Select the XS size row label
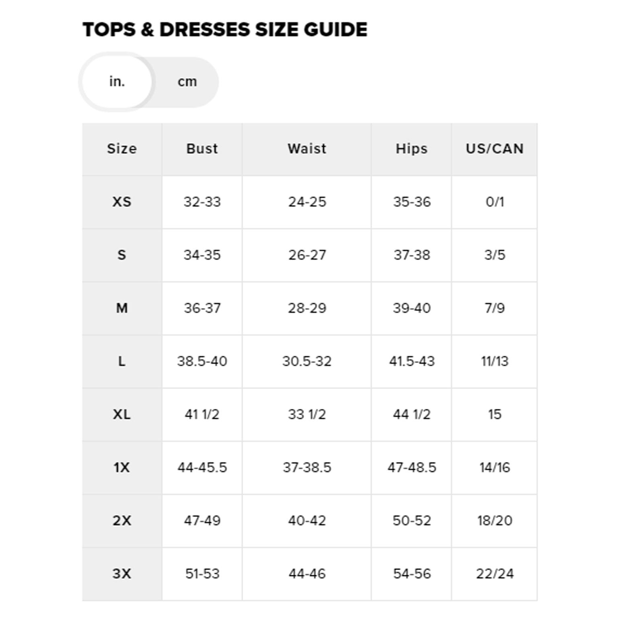This screenshot has width=644, height=644. coord(122,202)
